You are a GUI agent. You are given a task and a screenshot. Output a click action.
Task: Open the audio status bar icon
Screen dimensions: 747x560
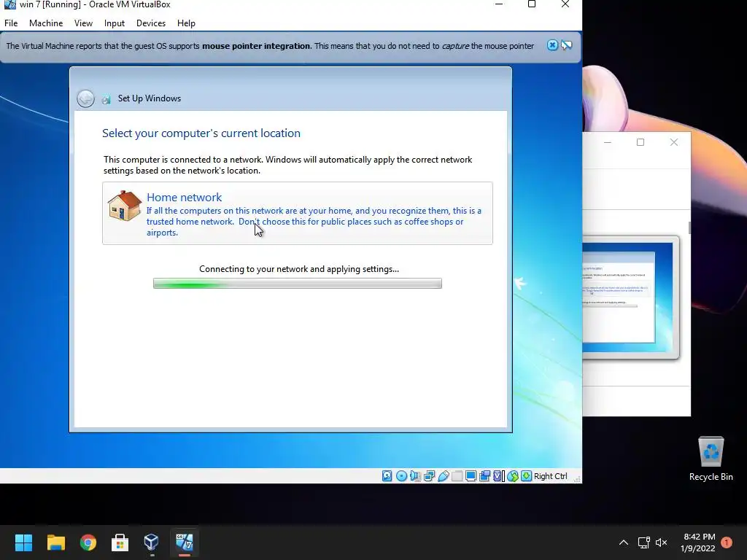(x=415, y=475)
